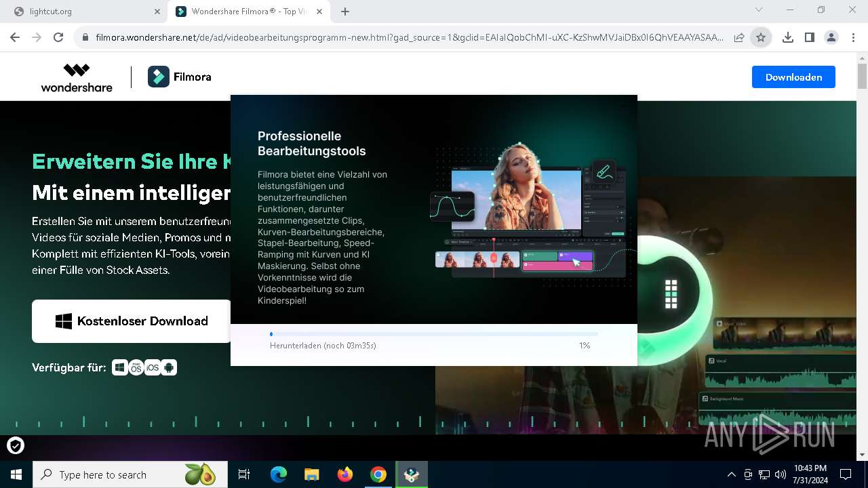Select the Windows platform icon

click(120, 368)
